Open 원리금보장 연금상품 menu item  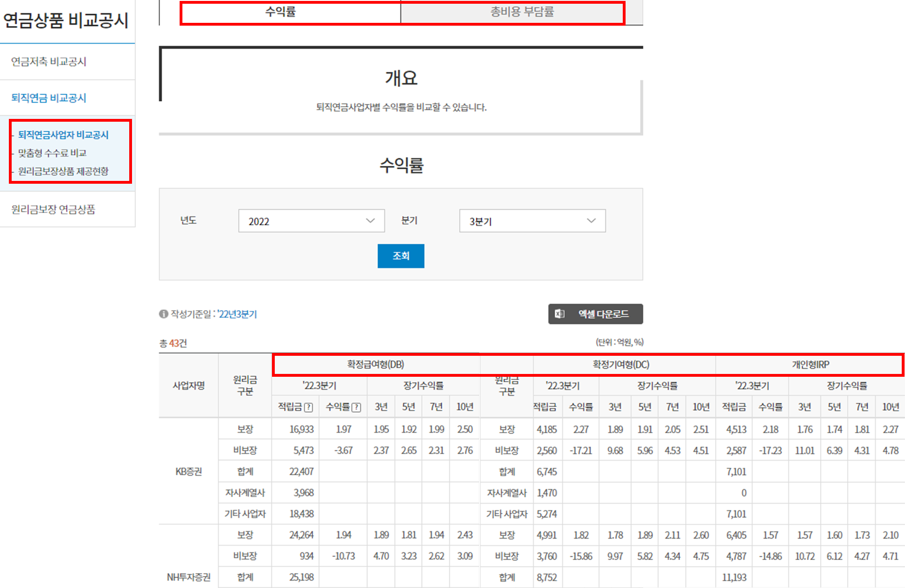53,209
